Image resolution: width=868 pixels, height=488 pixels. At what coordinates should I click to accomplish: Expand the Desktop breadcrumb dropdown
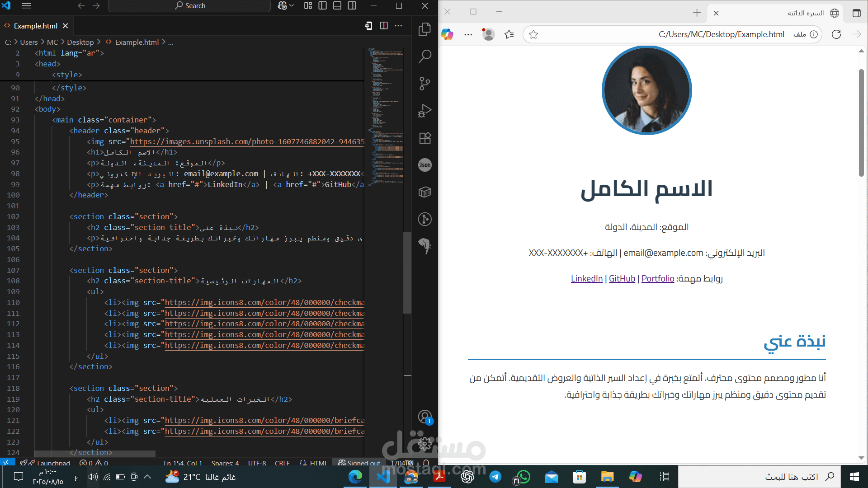[80, 42]
